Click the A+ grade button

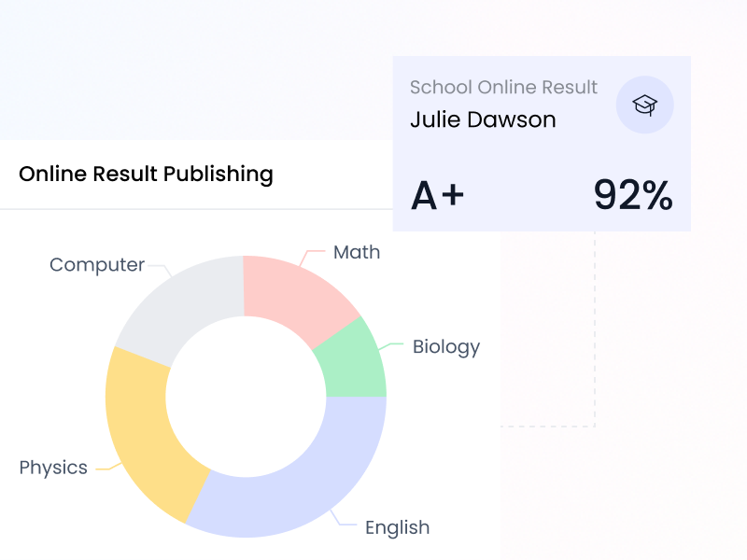[439, 194]
